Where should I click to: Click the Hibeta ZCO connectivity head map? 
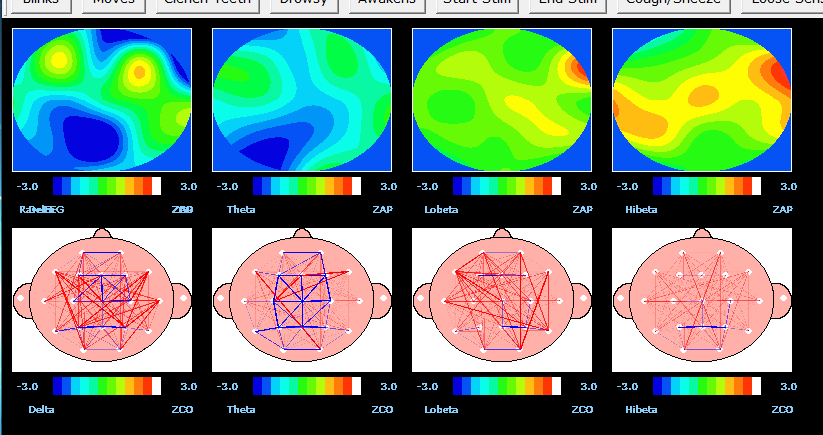701,298
